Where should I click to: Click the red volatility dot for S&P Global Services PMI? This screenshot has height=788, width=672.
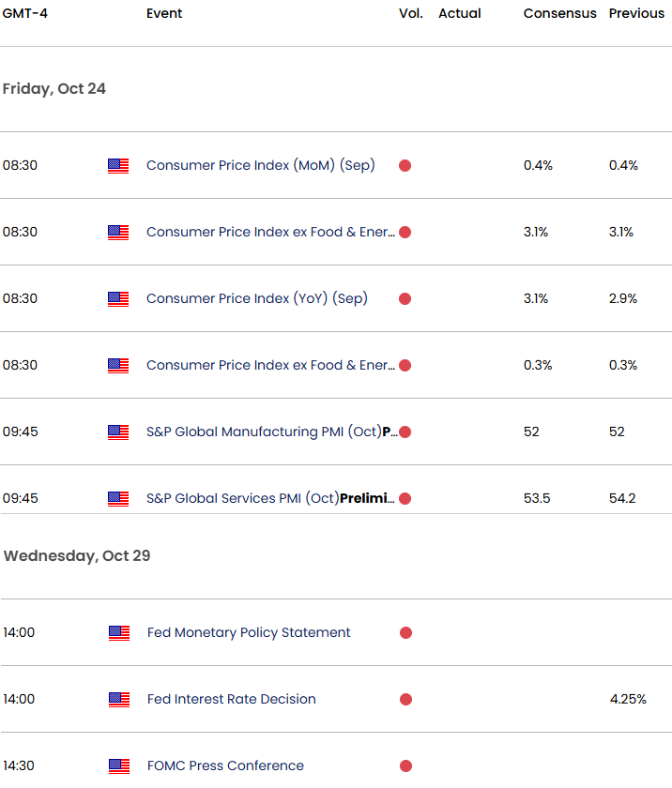[x=405, y=499]
